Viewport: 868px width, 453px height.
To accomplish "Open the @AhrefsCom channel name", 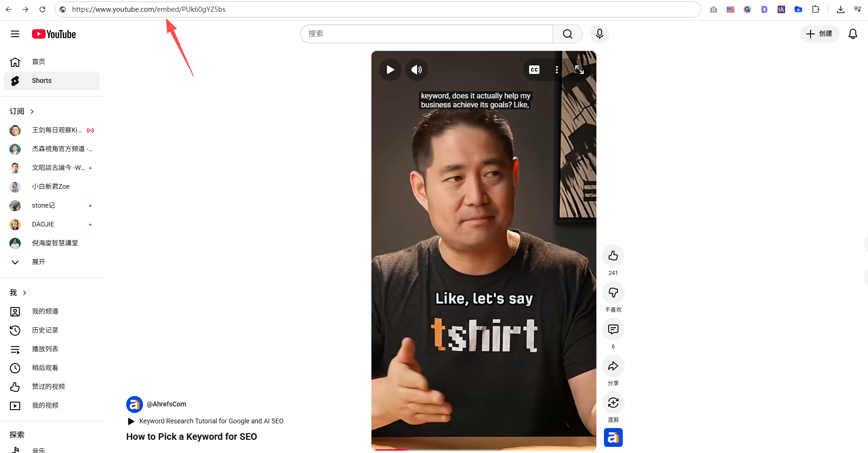I will [x=167, y=404].
